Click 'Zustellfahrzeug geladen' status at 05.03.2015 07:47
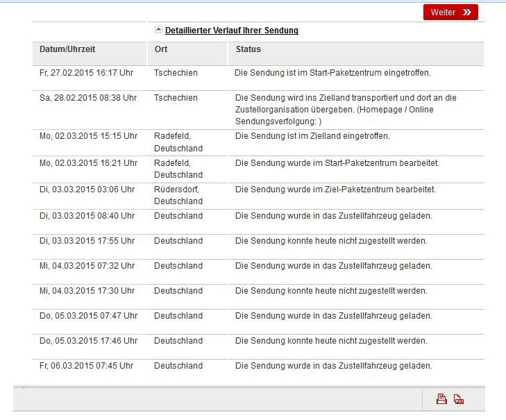The width and height of the screenshot is (506, 420). point(334,315)
